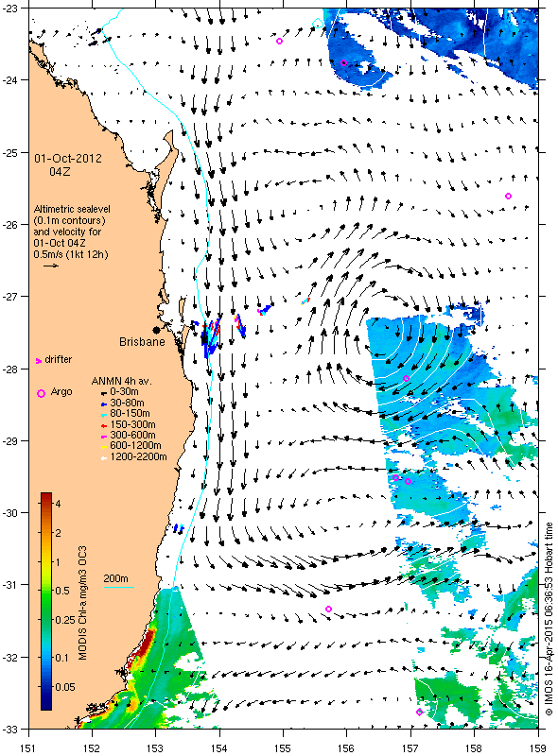
Task: Click the black Brisbane city dot
Action: click(156, 330)
